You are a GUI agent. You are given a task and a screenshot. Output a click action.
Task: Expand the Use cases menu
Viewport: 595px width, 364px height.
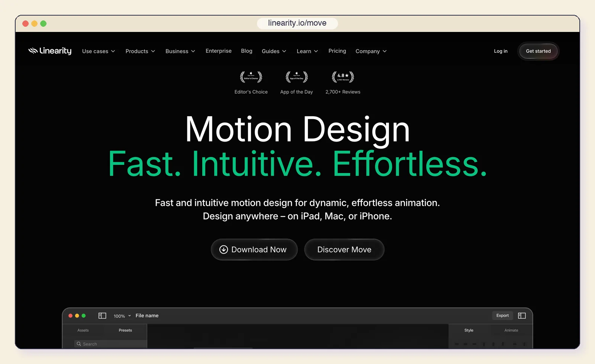99,51
